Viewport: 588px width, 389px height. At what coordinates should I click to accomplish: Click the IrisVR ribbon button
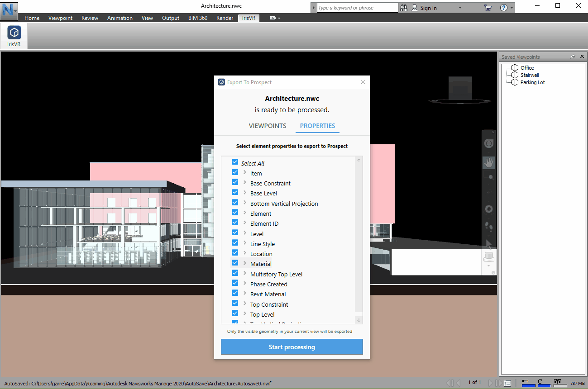tap(14, 36)
